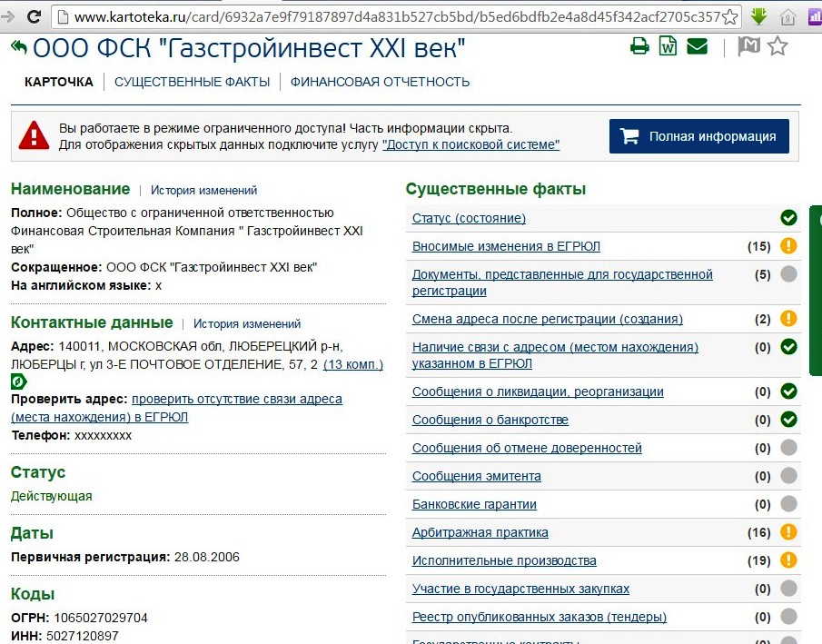822x644 pixels.
Task: Click orange warning icon for Вносимые изменения в ЕГРЮЛ
Action: [788, 245]
